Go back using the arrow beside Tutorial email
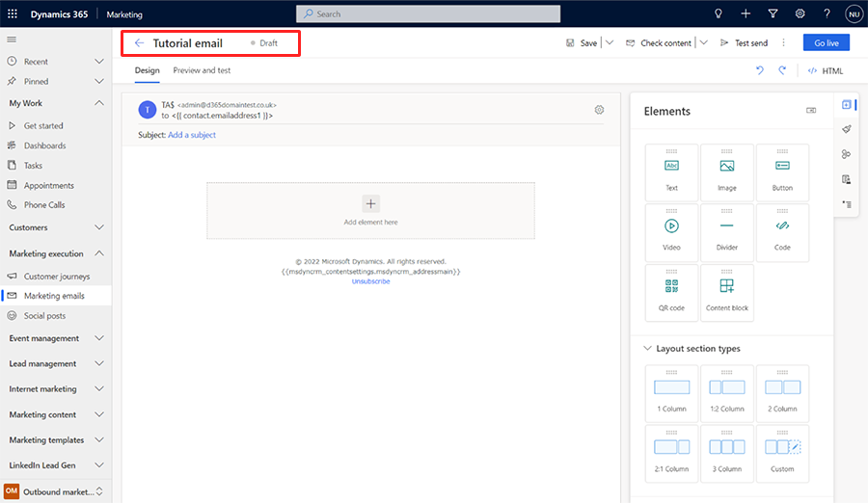The height and width of the screenshot is (503, 868). pos(139,43)
